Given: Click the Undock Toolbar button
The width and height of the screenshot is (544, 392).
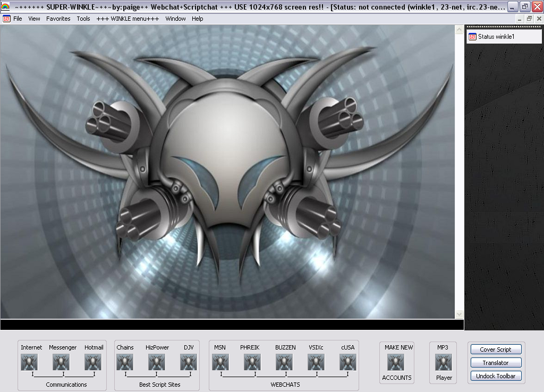Looking at the screenshot, I should click(496, 376).
